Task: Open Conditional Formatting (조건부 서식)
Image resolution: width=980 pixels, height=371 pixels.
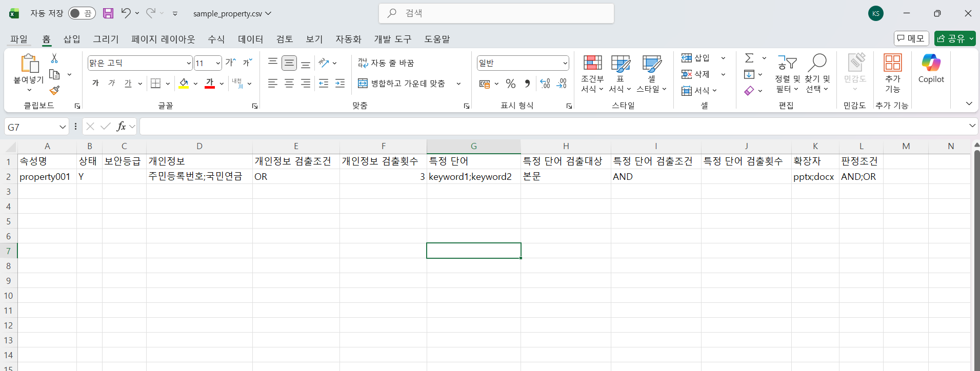Action: click(x=592, y=74)
